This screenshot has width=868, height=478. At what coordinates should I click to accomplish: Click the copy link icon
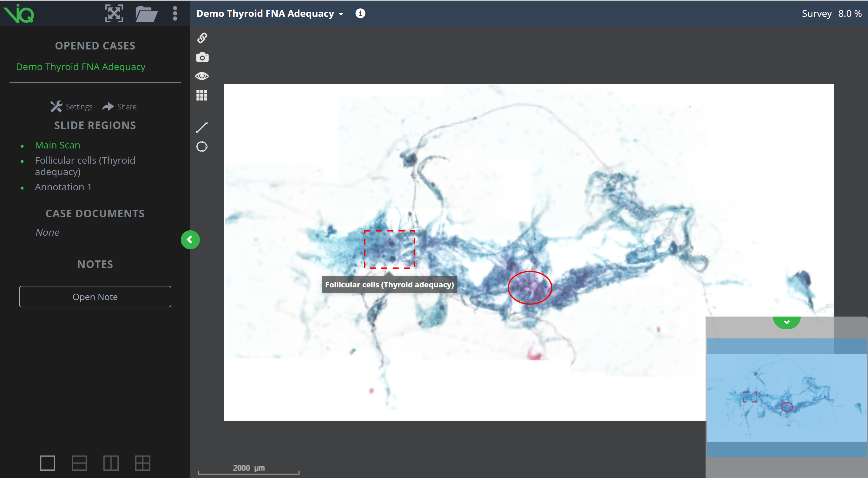[202, 38]
